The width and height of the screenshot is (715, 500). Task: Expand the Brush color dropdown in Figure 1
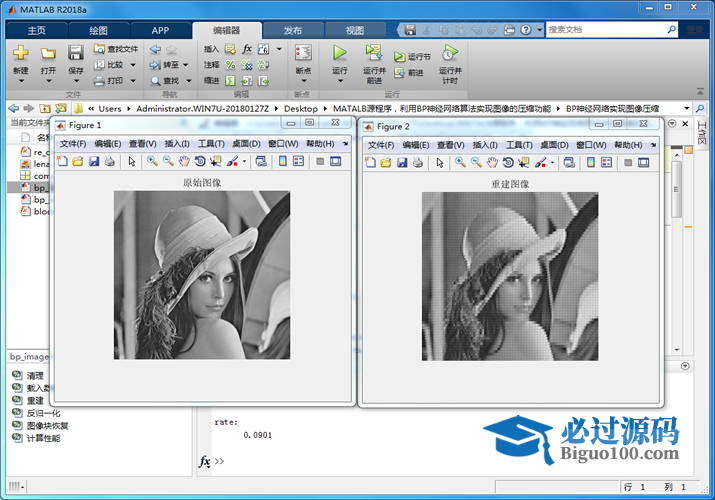click(x=245, y=162)
